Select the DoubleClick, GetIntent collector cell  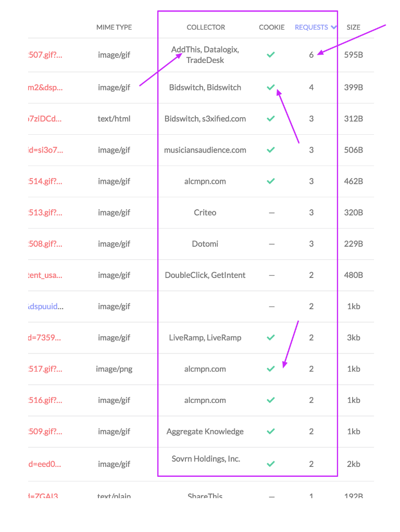[205, 275]
